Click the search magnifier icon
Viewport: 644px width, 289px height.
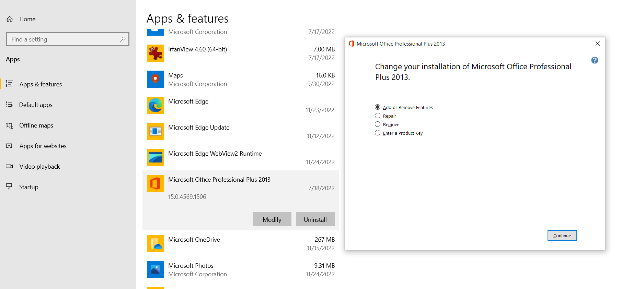pos(123,39)
